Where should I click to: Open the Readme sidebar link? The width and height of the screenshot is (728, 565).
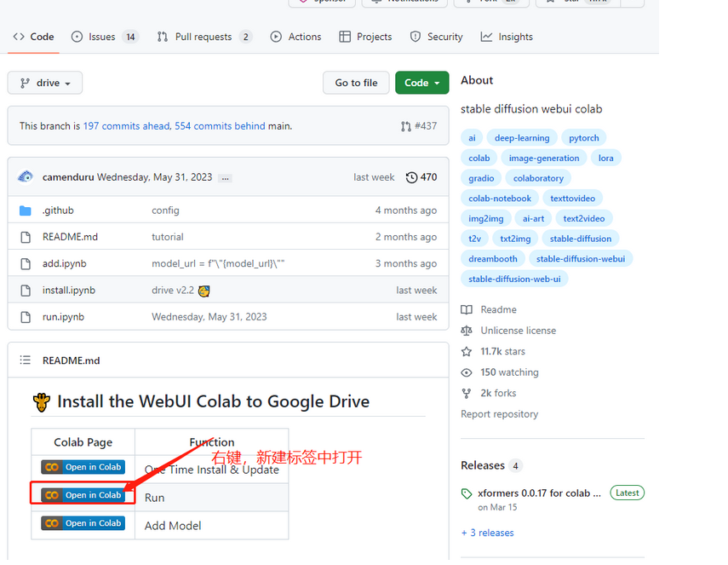coord(489,309)
